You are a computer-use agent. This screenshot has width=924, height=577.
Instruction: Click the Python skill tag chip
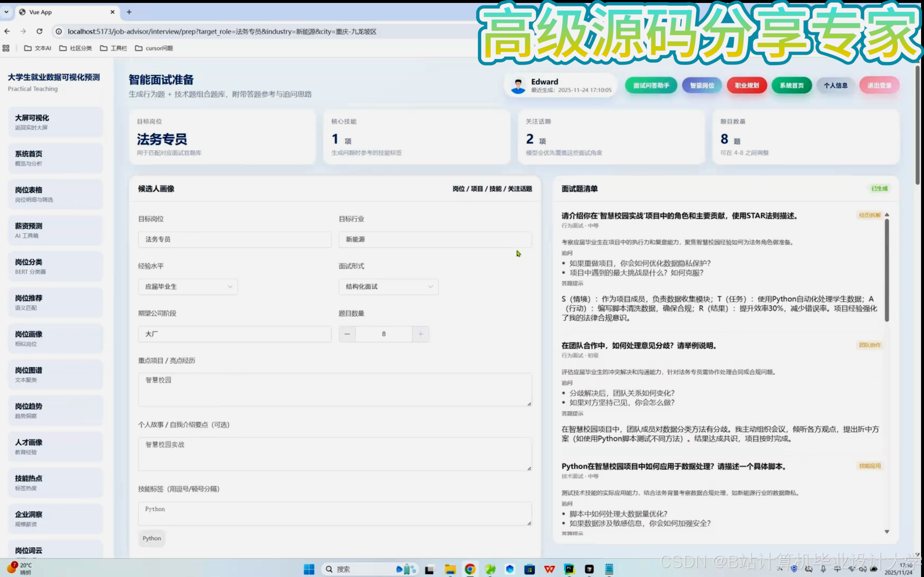click(x=152, y=538)
